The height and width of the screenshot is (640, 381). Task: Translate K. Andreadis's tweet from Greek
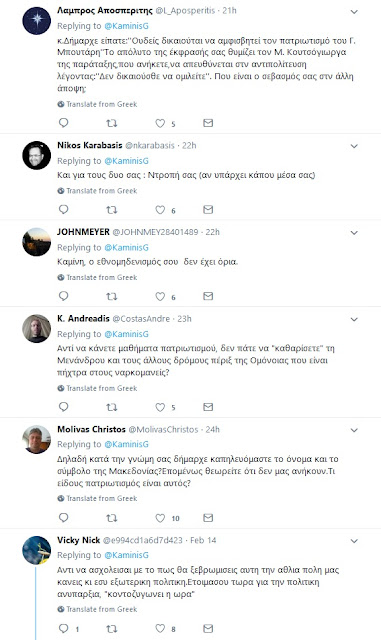click(x=97, y=388)
